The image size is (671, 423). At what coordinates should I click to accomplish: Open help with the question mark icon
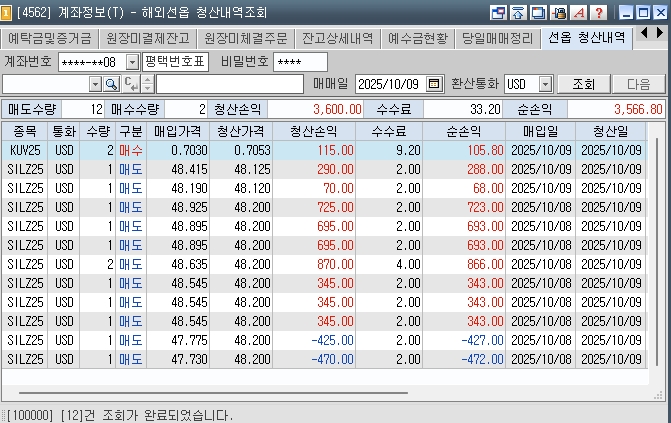[599, 12]
